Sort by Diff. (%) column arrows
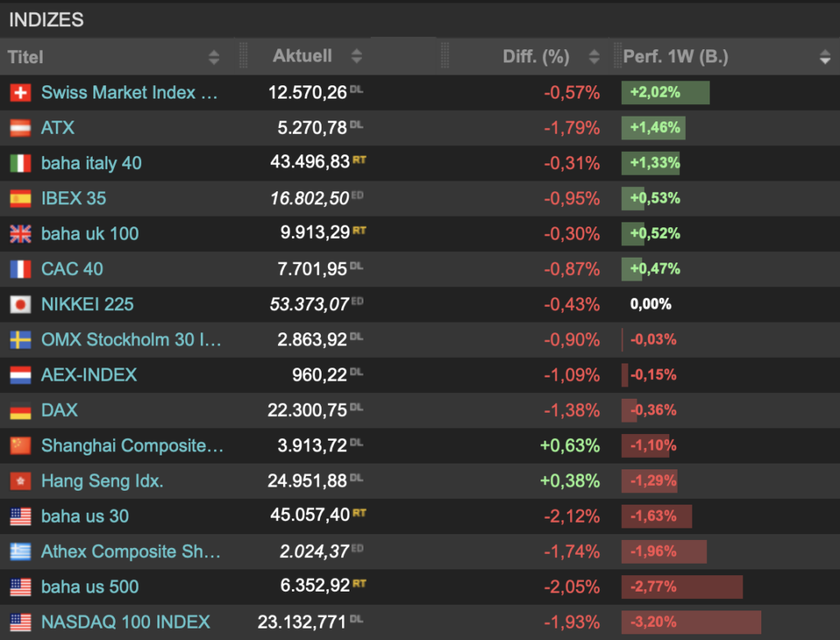The height and width of the screenshot is (640, 840). tap(594, 57)
